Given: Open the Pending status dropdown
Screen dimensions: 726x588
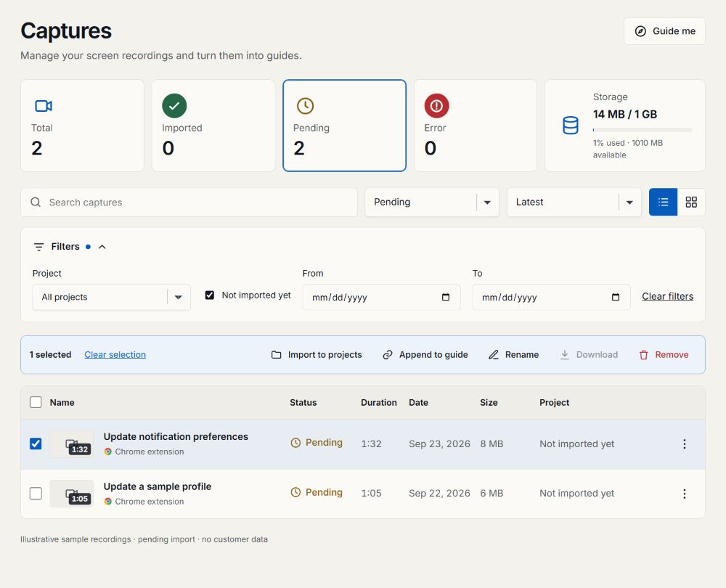Looking at the screenshot, I should tap(432, 203).
